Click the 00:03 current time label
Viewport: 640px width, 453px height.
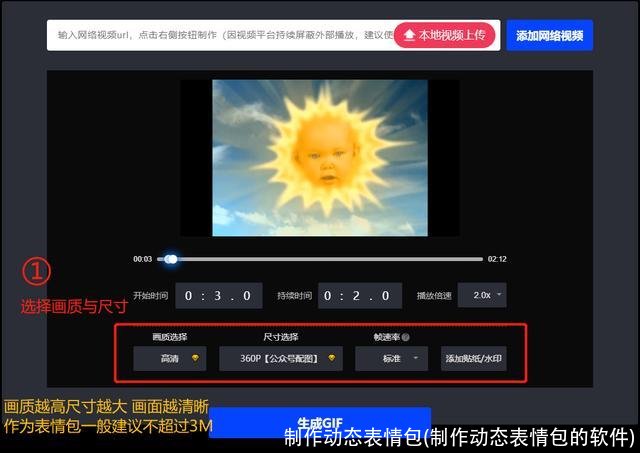tap(142, 259)
